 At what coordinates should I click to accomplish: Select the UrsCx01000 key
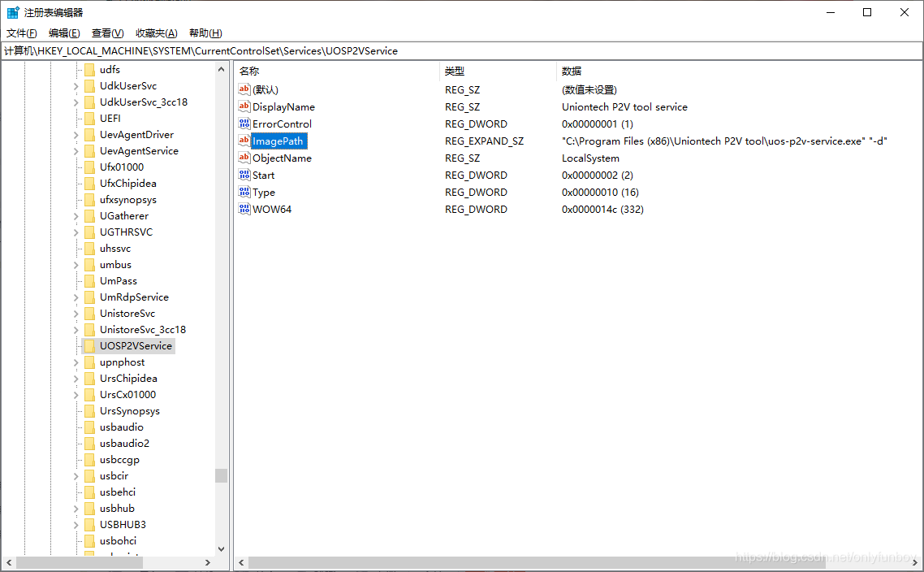(127, 395)
